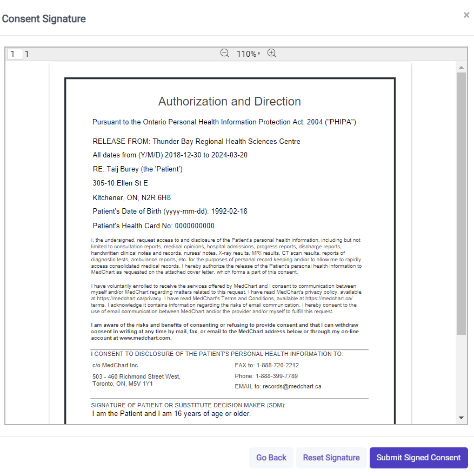Click 'c/o MedChart Inc' text

(115, 365)
